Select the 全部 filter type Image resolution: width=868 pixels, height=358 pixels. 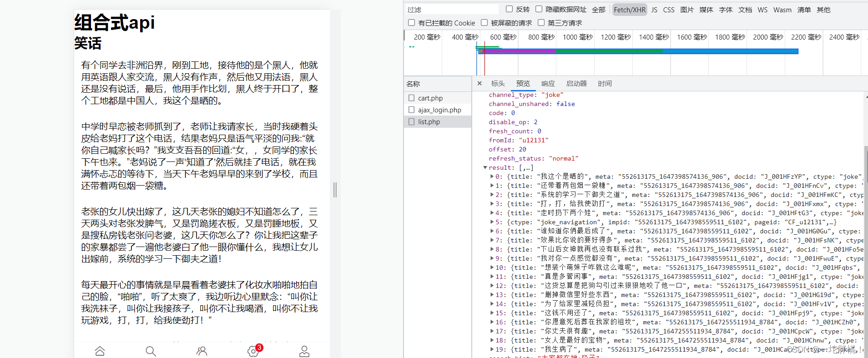[599, 10]
